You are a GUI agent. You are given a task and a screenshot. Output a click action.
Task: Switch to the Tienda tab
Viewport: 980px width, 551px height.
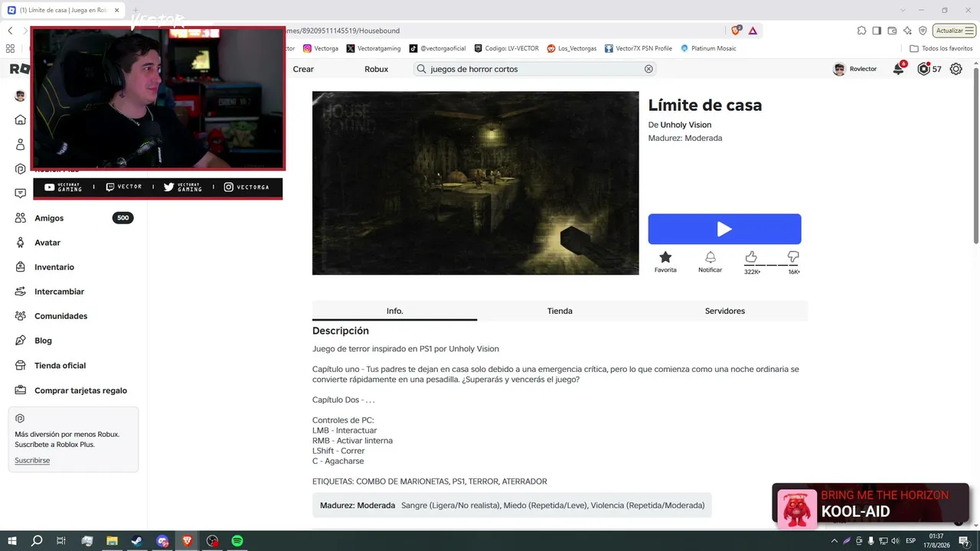tap(560, 311)
